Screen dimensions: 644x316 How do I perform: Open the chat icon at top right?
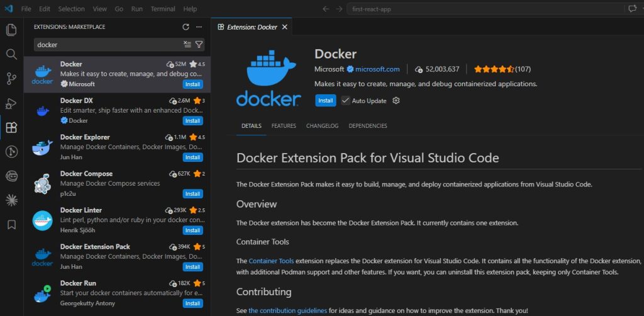tap(632, 9)
